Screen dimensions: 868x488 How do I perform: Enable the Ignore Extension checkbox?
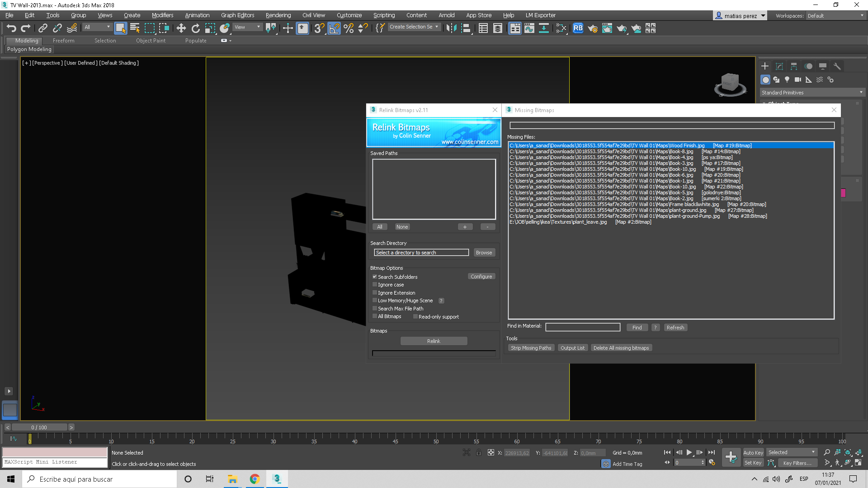[374, 292]
